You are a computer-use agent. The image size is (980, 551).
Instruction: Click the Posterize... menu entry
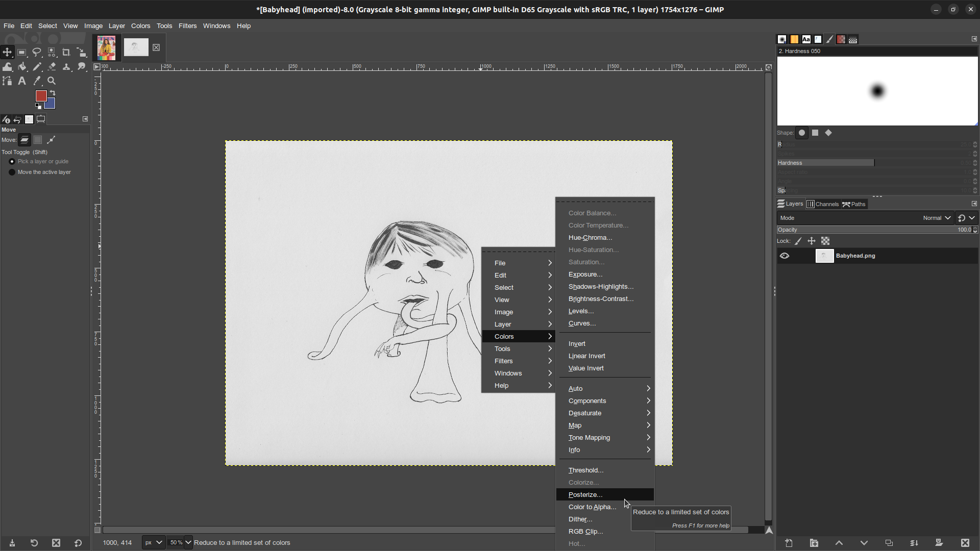[585, 495]
